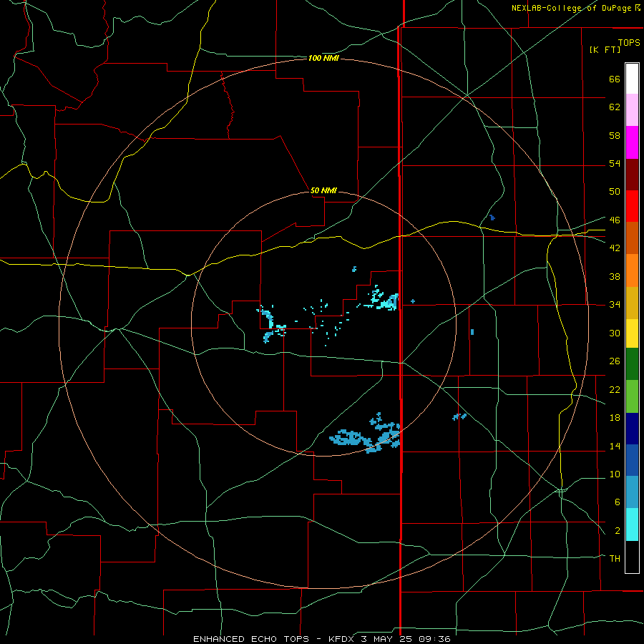
Task: Click the 'KFDX' station ID in caption
Action: [342, 639]
